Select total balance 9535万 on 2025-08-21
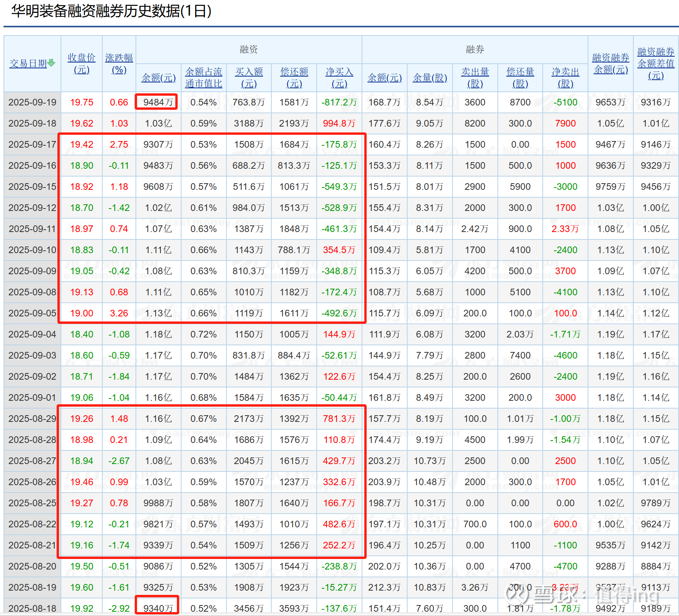679x616 pixels. tap(611, 545)
